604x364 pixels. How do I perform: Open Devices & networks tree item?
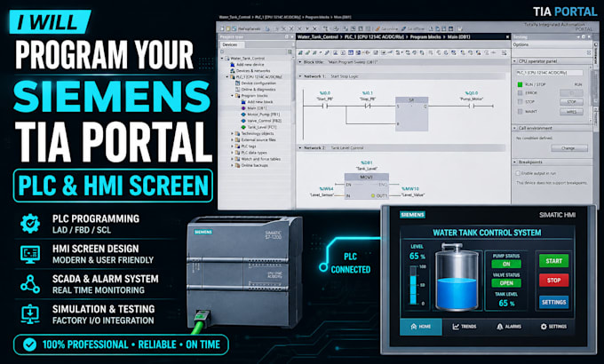point(250,70)
